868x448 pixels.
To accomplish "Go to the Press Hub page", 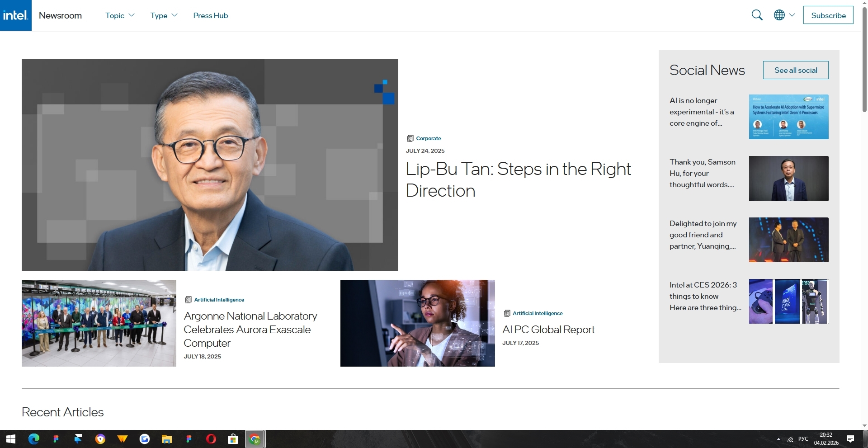I will coord(211,15).
